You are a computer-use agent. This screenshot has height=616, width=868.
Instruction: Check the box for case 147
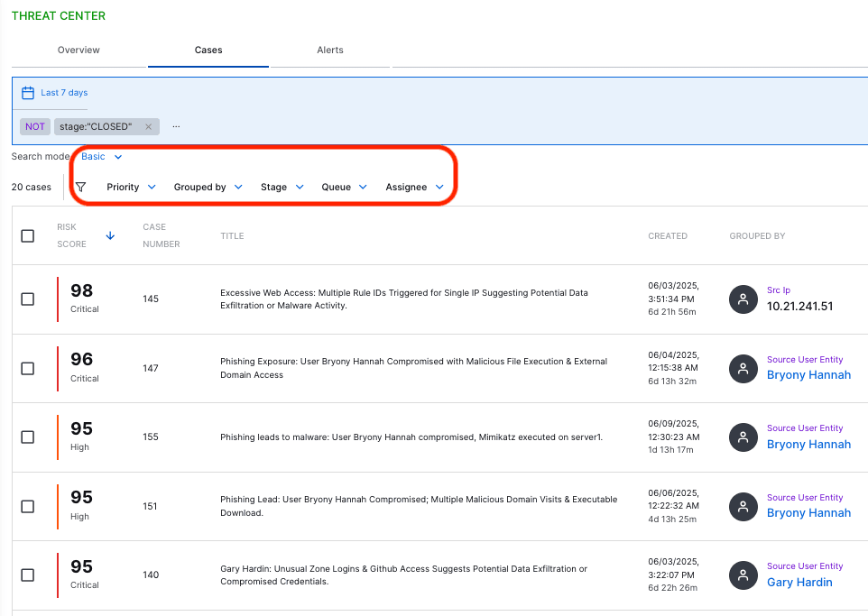coord(28,369)
